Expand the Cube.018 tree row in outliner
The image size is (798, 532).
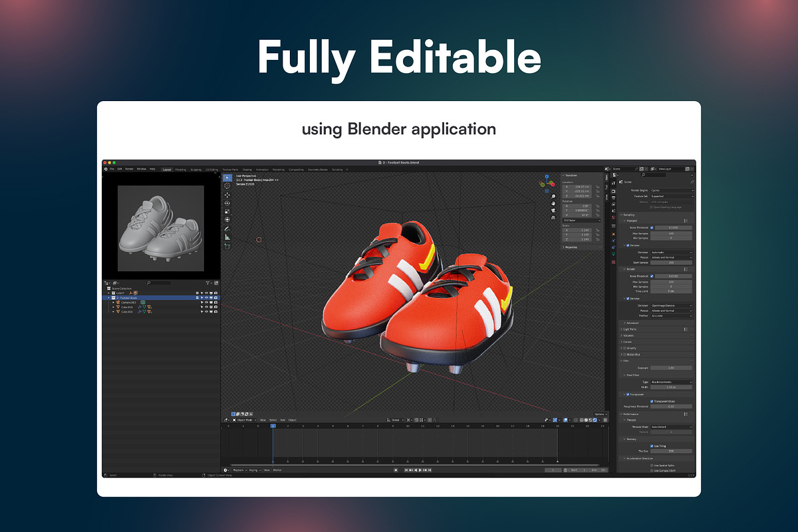[x=113, y=307]
